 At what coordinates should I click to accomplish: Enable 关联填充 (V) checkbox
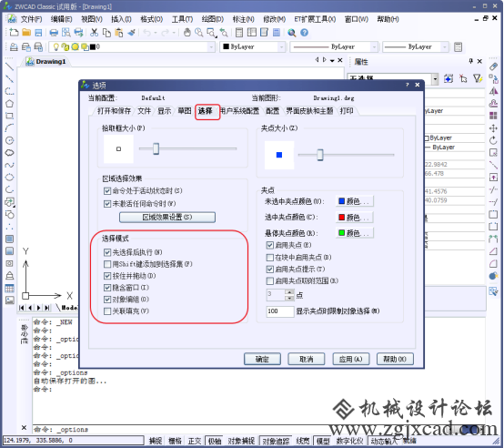tap(107, 311)
